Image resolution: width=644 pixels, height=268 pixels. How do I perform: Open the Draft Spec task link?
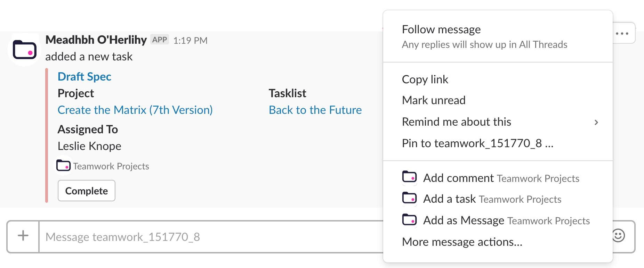click(x=84, y=77)
